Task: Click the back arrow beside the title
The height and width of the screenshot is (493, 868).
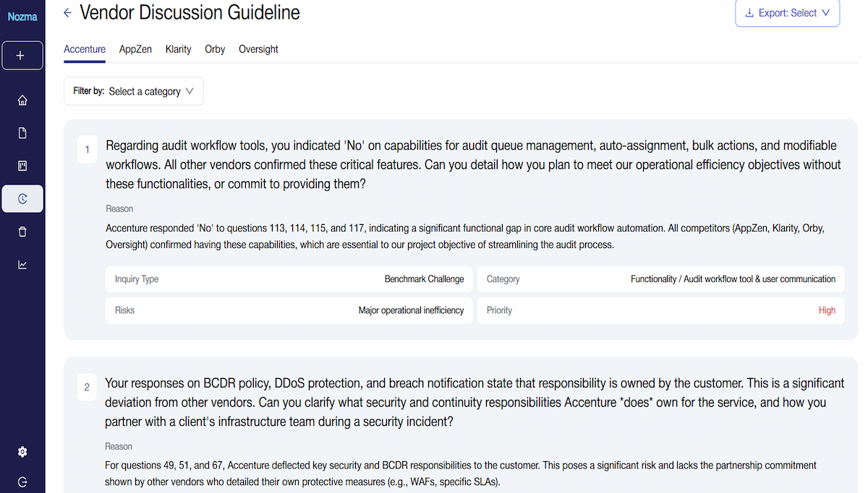Action: [x=68, y=12]
